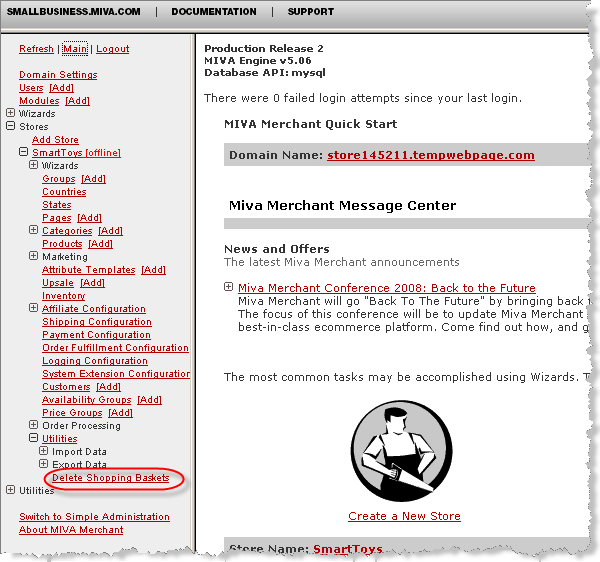Open the Modules link

pos(39,101)
